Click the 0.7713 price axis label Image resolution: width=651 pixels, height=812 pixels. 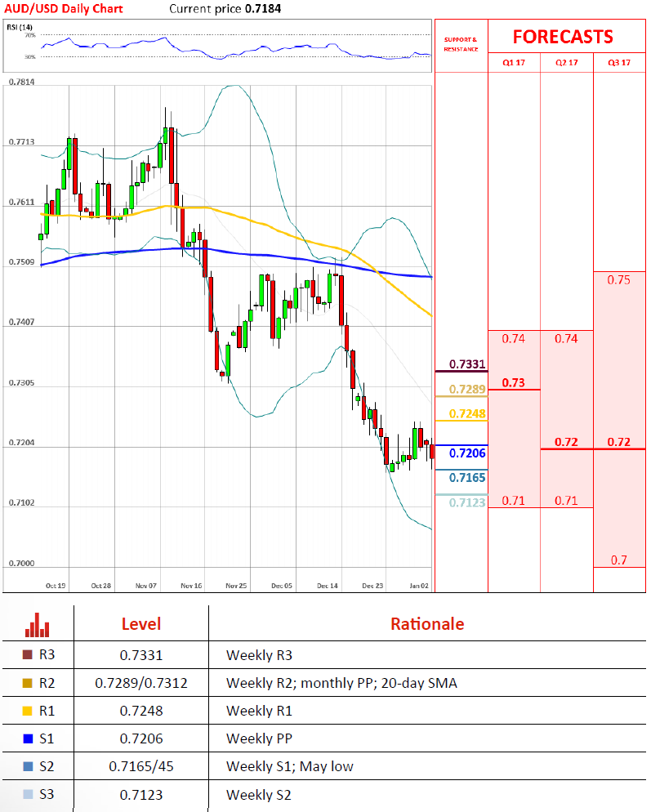tap(22, 142)
